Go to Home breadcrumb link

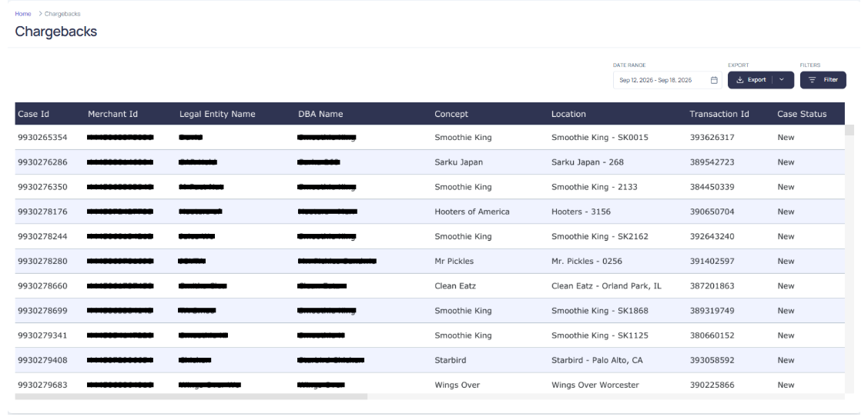tap(22, 14)
